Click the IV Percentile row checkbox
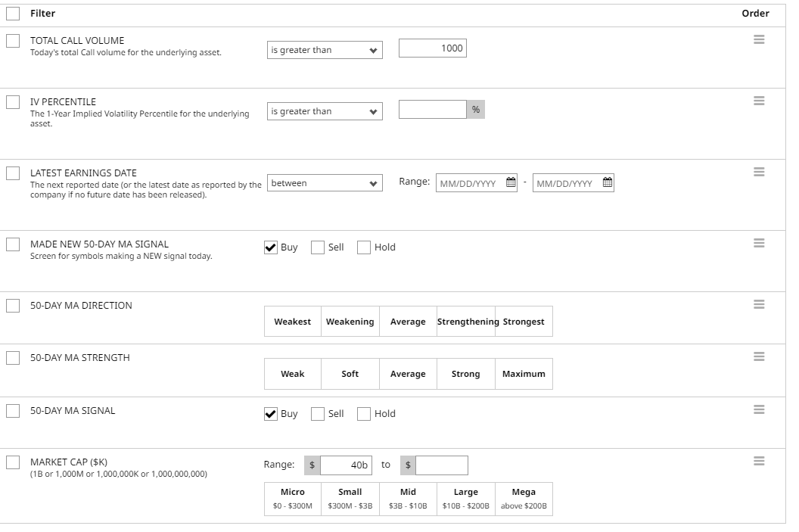This screenshot has height=532, width=799. click(12, 103)
